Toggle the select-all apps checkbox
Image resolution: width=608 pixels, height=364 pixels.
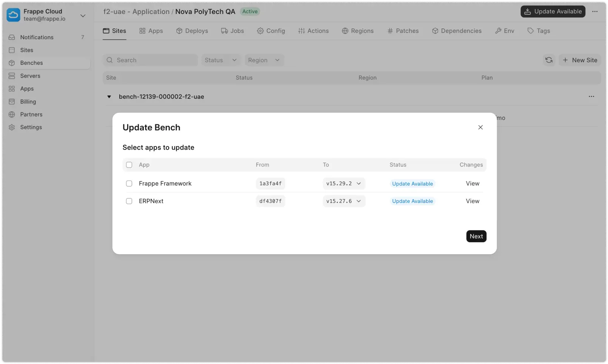(129, 165)
